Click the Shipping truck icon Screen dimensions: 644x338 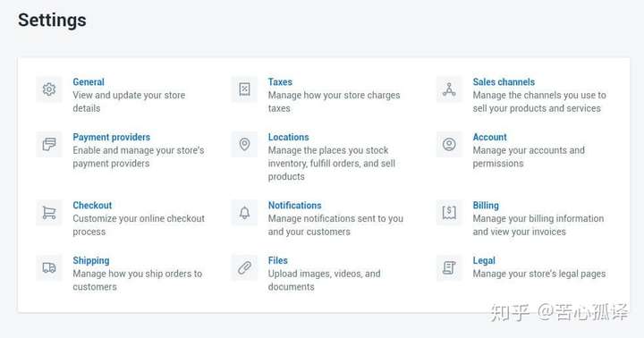coord(49,267)
